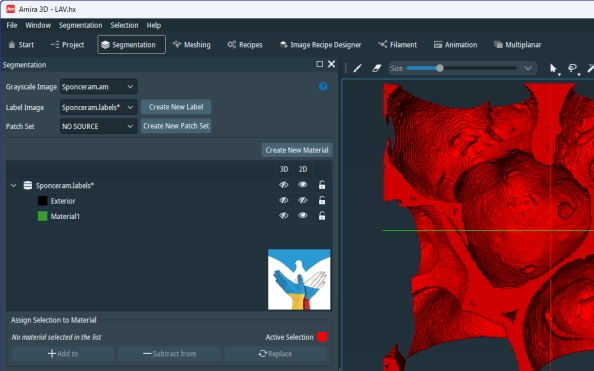Open the File menu
The width and height of the screenshot is (594, 371).
[x=12, y=25]
